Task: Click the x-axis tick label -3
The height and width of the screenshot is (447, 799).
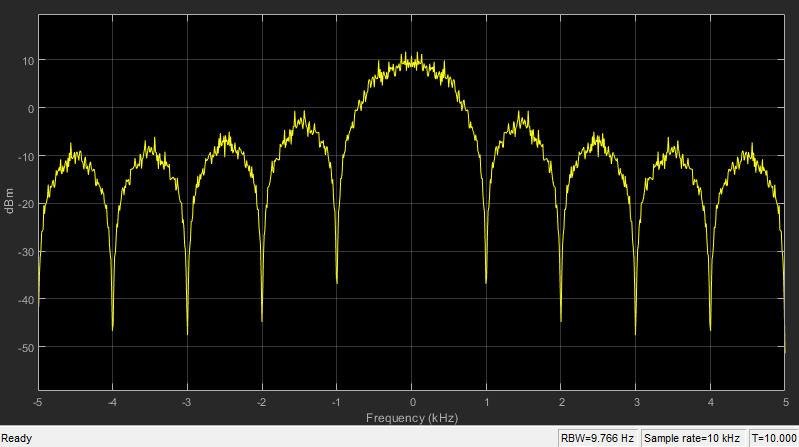Action: [x=187, y=403]
